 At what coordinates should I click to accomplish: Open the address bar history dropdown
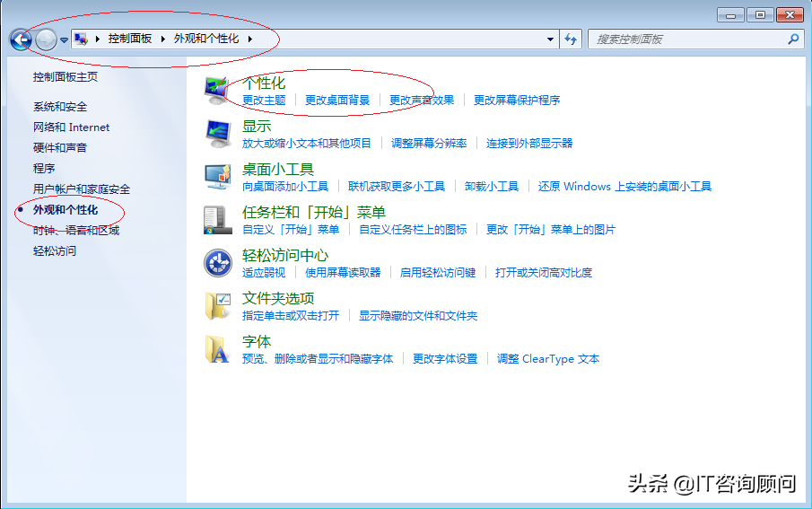point(551,39)
